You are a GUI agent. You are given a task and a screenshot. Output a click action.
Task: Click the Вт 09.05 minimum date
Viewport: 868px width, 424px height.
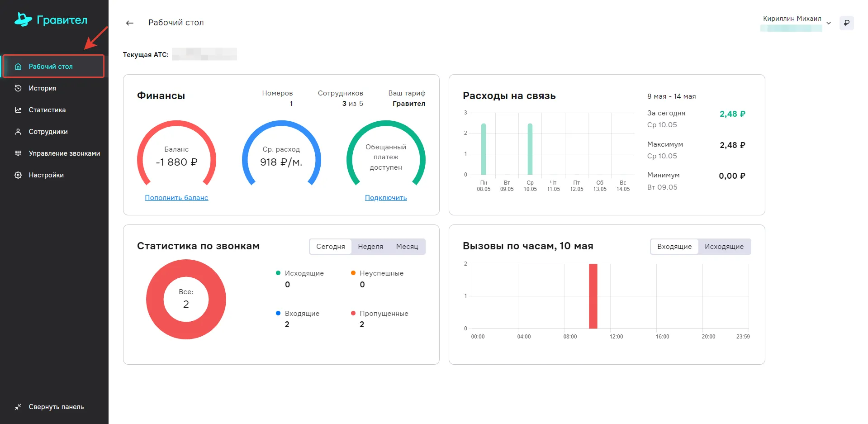(x=662, y=187)
